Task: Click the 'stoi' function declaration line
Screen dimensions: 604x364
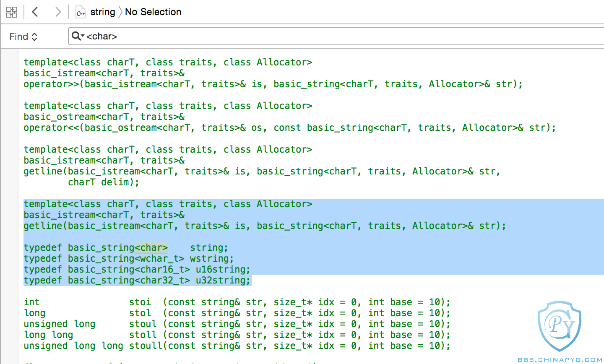Action: coord(237,302)
